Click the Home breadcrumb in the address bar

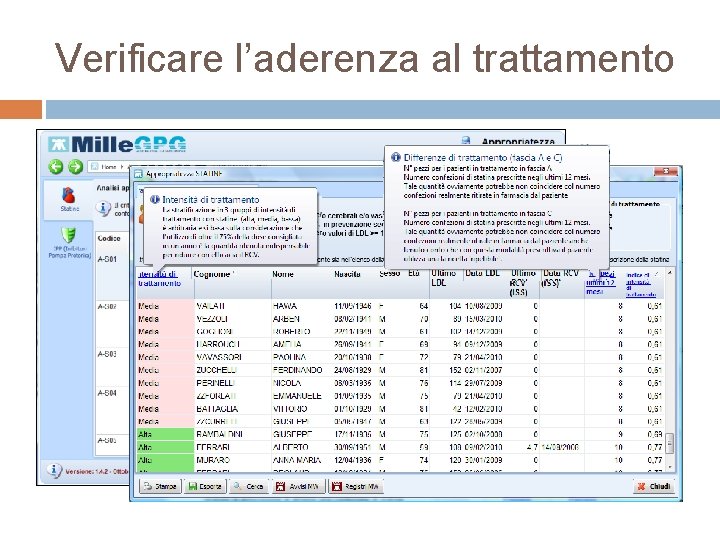click(x=108, y=167)
